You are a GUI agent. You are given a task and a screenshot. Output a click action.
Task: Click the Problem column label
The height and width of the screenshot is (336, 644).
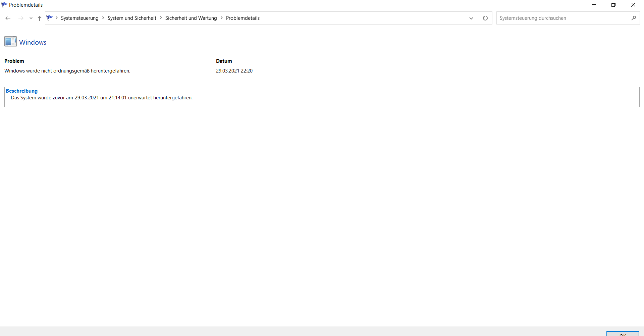point(14,61)
